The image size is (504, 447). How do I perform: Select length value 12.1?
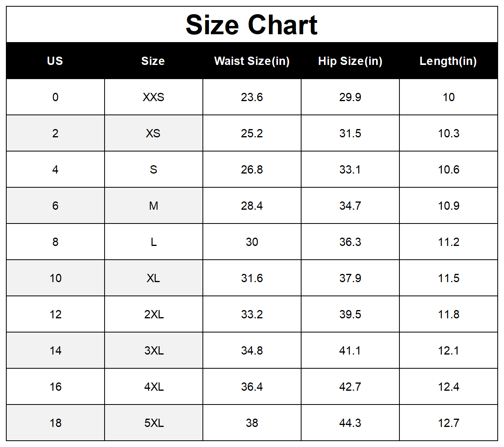(x=449, y=351)
